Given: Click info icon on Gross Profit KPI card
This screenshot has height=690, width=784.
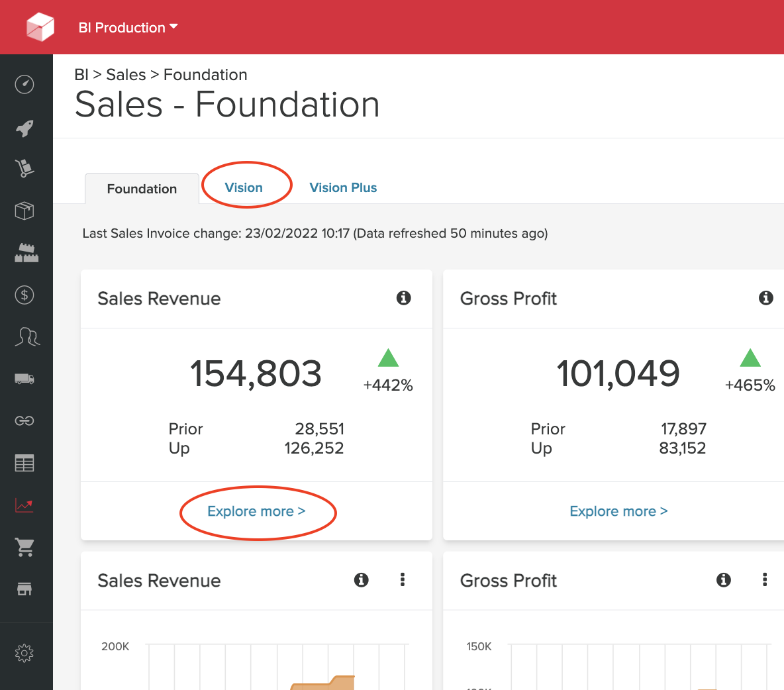Looking at the screenshot, I should [x=765, y=298].
